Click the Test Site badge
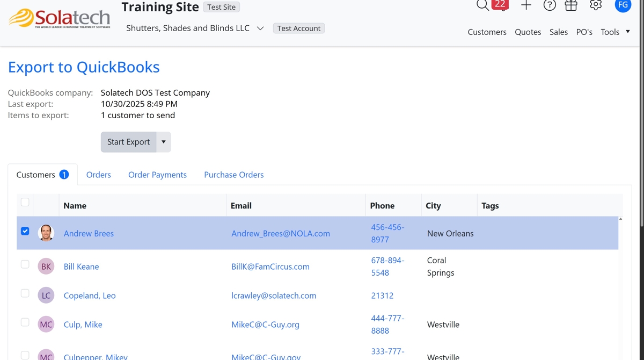644x360 pixels. [x=222, y=7]
